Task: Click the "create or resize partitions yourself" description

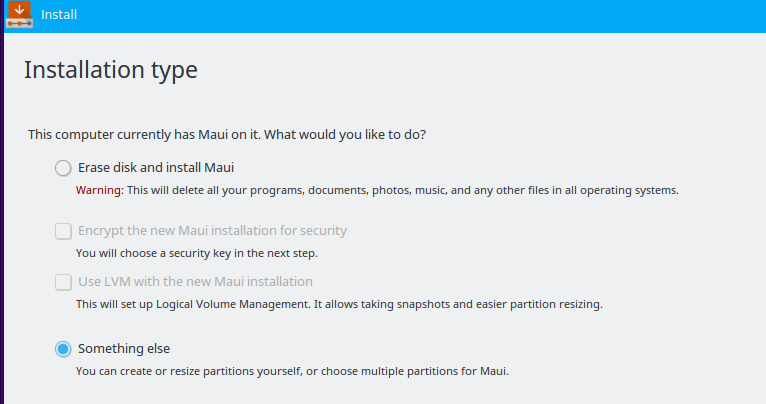Action: (292, 371)
